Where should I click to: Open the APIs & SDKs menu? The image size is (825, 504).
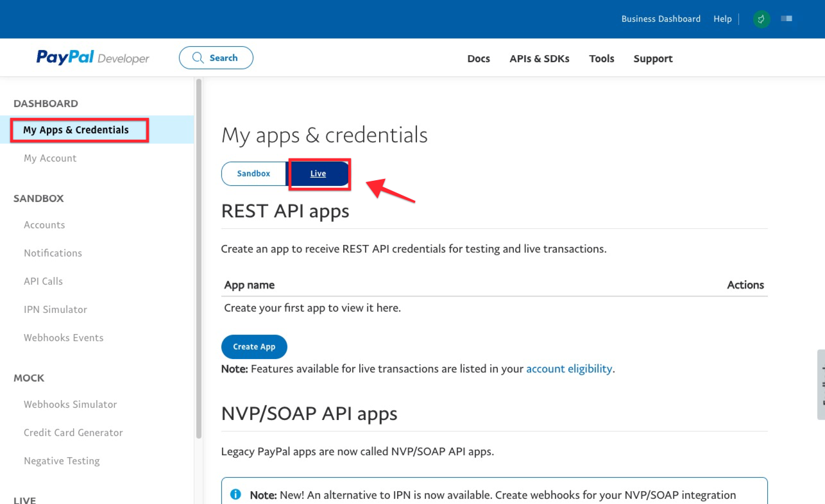pyautogui.click(x=540, y=58)
